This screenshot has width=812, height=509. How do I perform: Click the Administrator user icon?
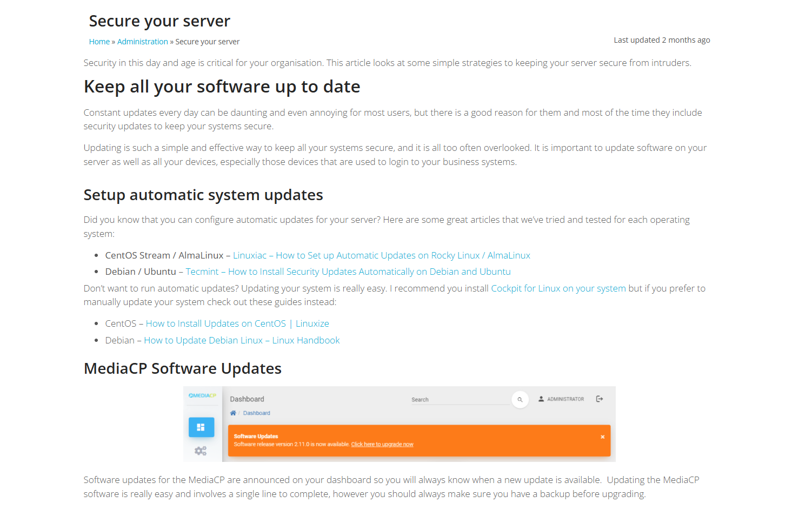click(x=541, y=399)
